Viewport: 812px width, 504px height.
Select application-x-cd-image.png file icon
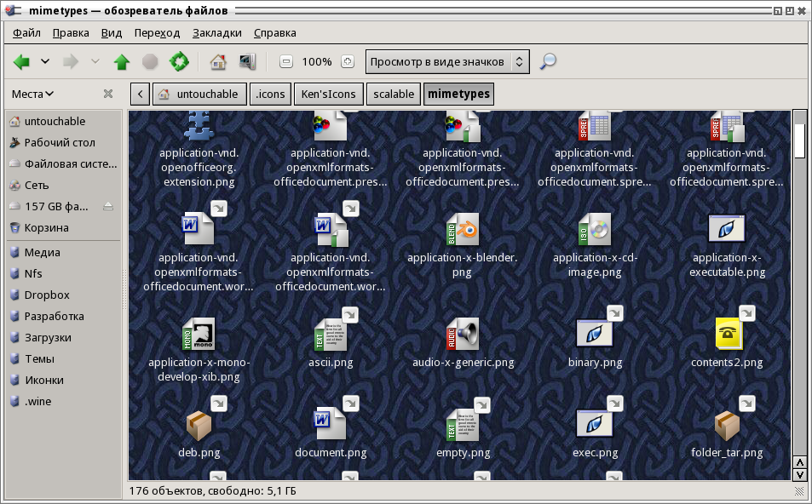pyautogui.click(x=595, y=229)
